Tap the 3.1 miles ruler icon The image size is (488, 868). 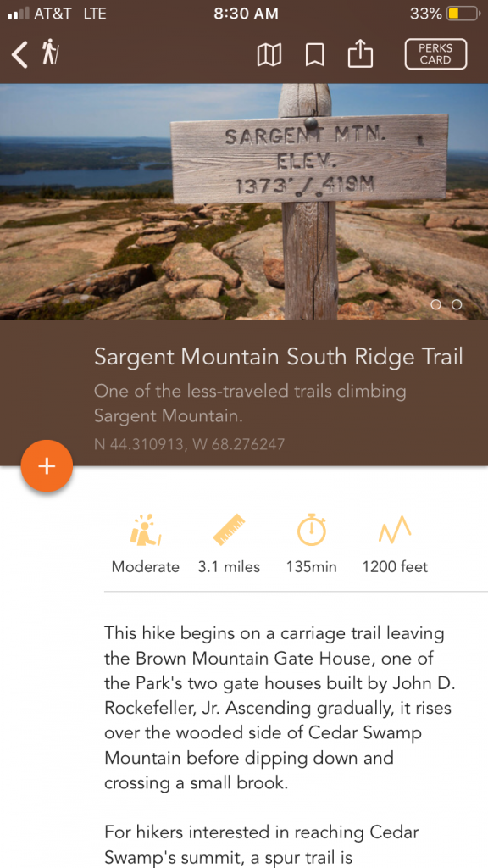[x=229, y=530]
